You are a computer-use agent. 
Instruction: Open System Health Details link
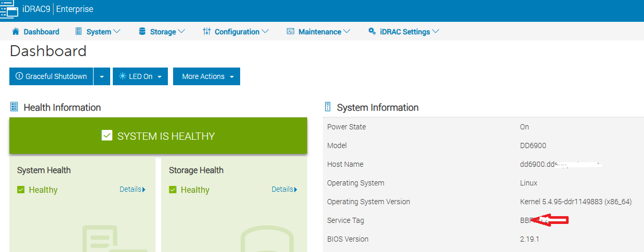coord(132,190)
